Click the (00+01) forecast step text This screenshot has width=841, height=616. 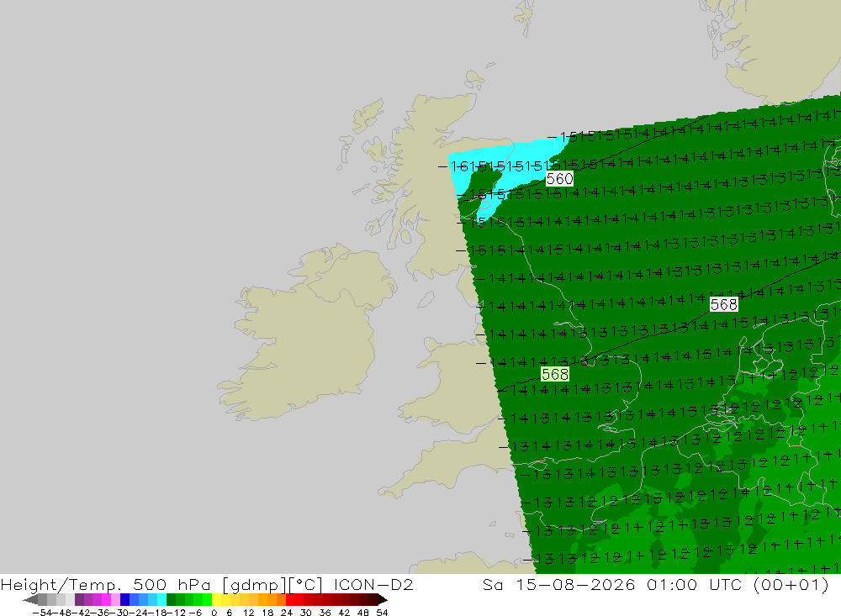pos(791,584)
